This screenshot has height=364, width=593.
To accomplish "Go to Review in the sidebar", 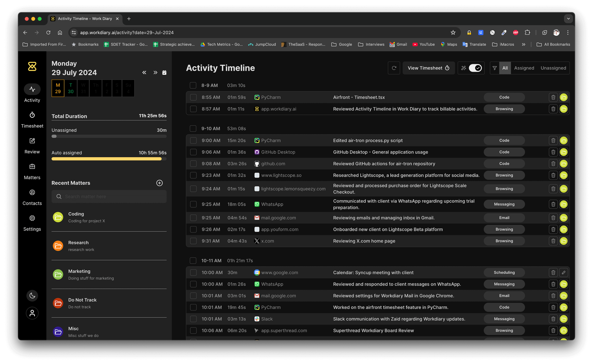I will 32,146.
